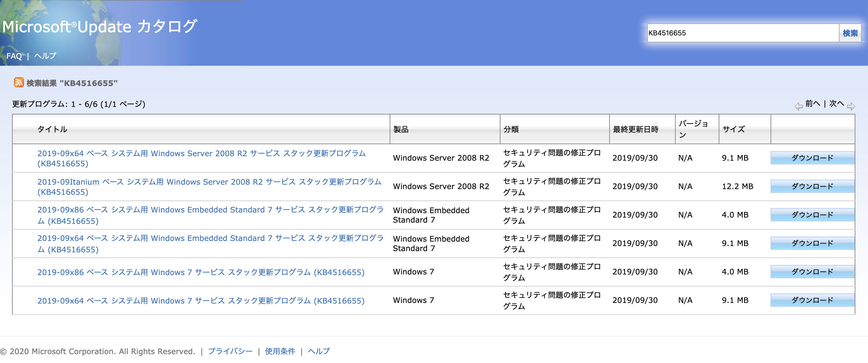Open the 使用条件 footer link
The image size is (868, 363).
[280, 351]
